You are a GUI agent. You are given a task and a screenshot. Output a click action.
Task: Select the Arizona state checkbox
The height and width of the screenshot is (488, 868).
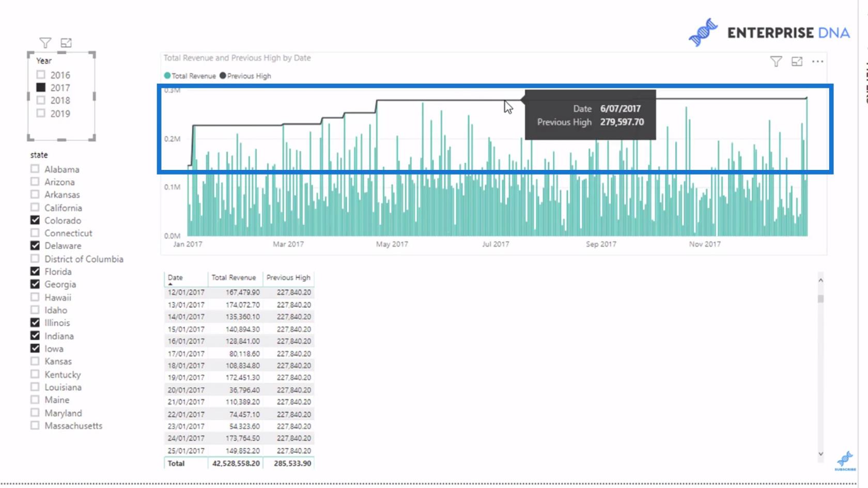point(35,182)
